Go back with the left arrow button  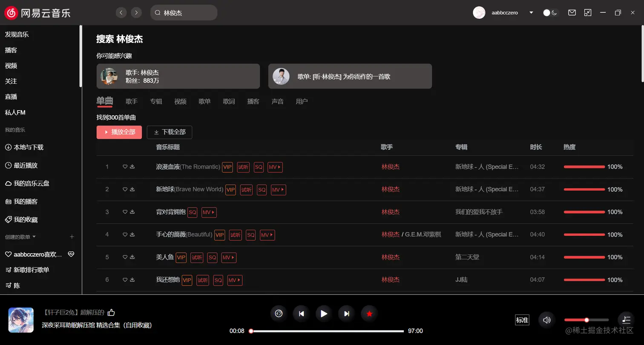(x=121, y=13)
